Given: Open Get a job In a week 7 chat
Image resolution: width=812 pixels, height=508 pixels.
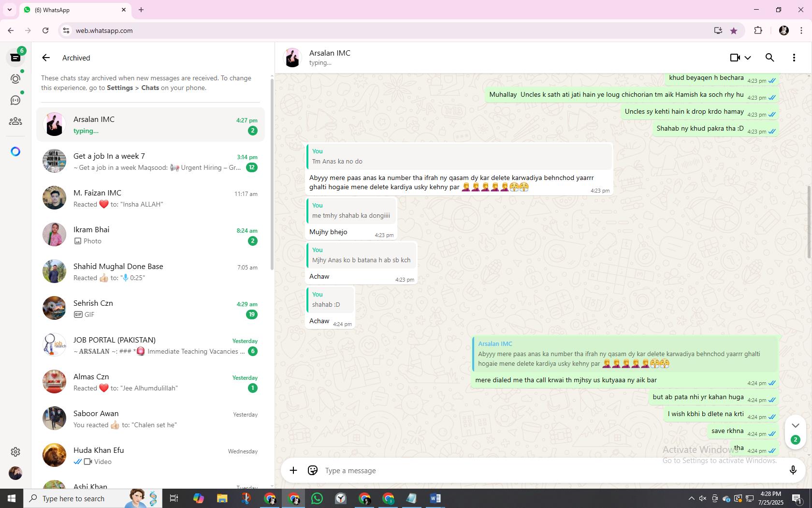Looking at the screenshot, I should coord(150,162).
